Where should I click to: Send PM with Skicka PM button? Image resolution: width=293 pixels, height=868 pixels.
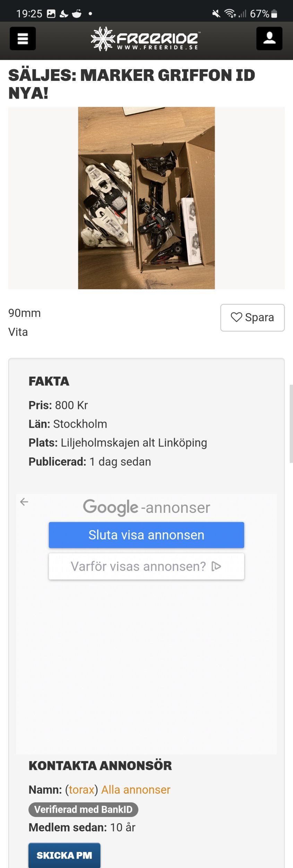pos(64,855)
